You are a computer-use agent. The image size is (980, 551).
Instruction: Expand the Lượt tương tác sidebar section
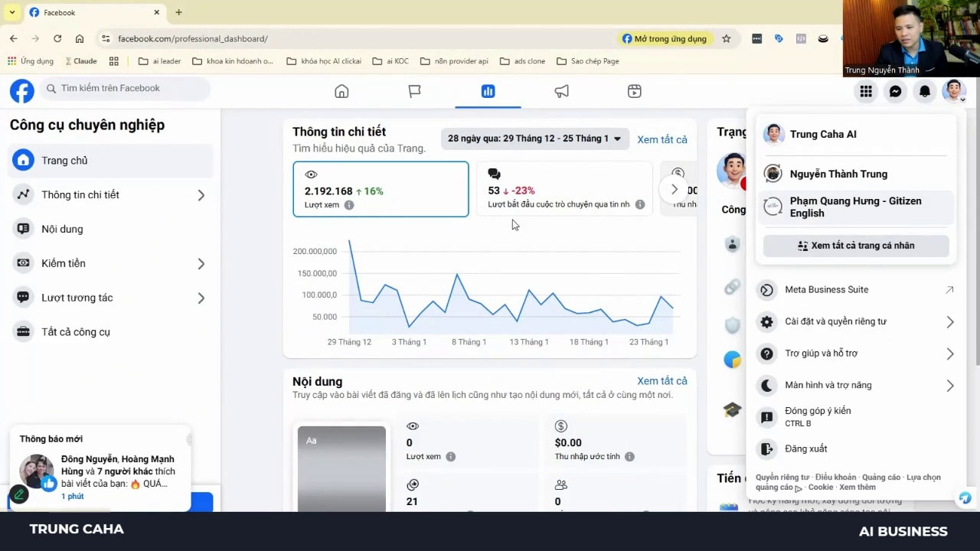[201, 298]
